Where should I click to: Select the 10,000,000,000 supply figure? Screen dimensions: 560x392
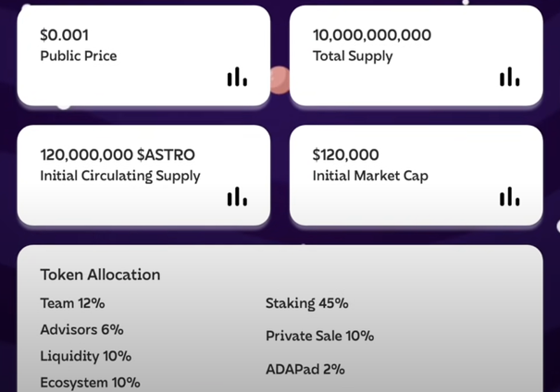[x=372, y=35]
